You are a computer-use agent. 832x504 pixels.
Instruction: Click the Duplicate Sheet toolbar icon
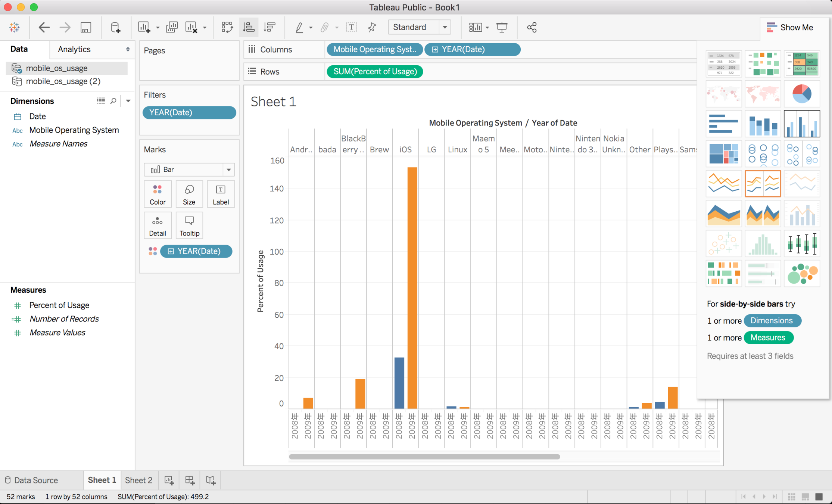click(171, 27)
